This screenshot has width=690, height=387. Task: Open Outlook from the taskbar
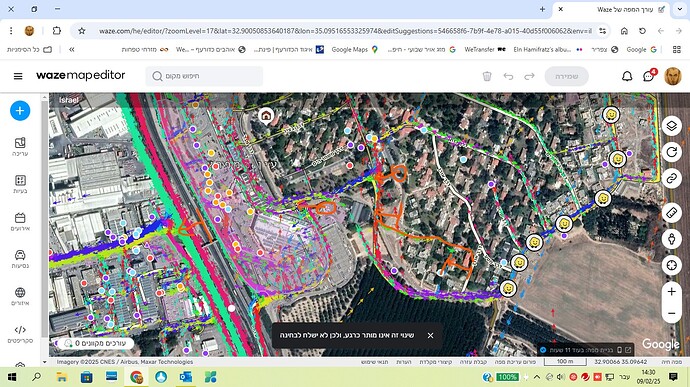(x=186, y=377)
